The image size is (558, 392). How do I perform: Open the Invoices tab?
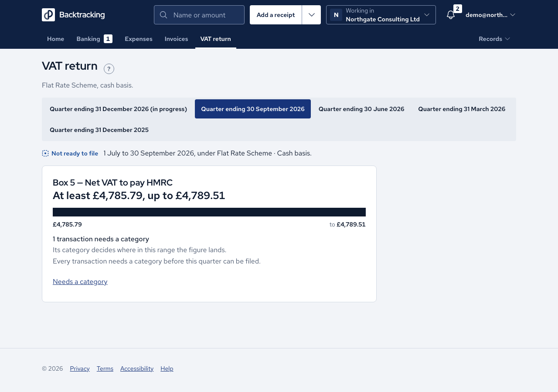[x=177, y=39]
